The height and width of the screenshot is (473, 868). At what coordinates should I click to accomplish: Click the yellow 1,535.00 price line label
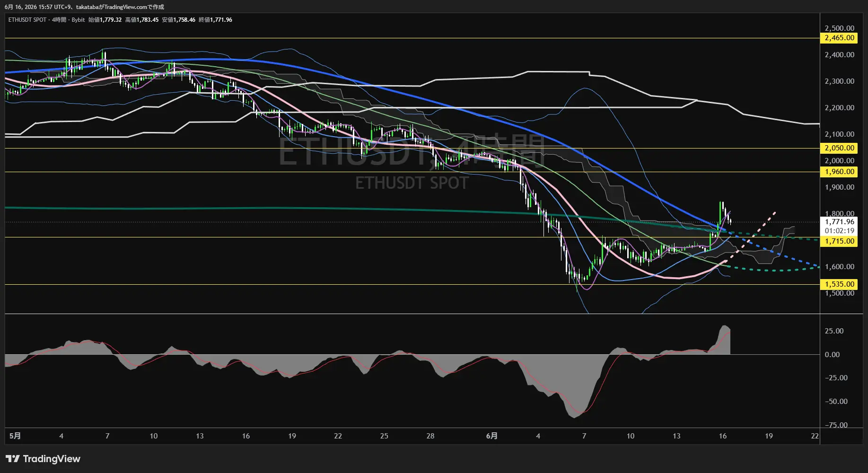839,284
